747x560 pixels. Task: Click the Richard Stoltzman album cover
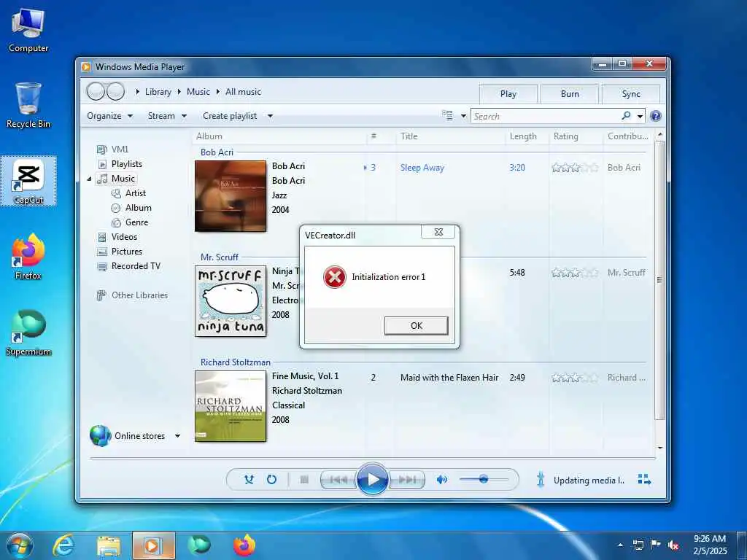231,406
